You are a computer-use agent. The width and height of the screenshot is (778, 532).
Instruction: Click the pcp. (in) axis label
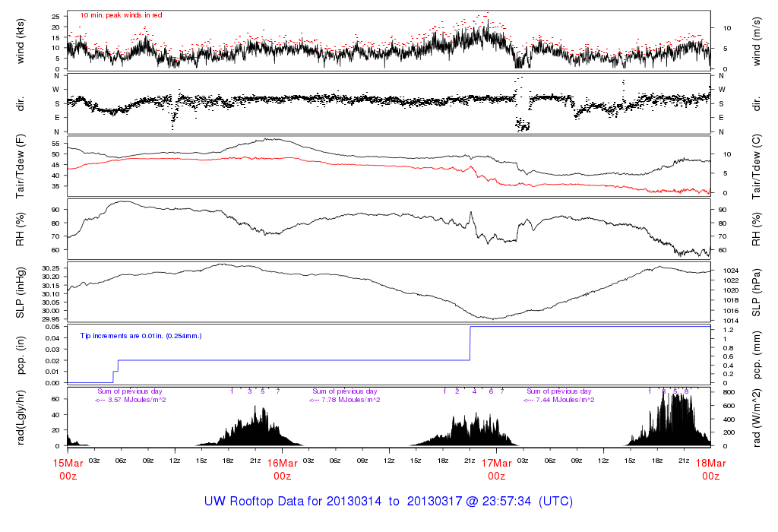click(x=21, y=354)
